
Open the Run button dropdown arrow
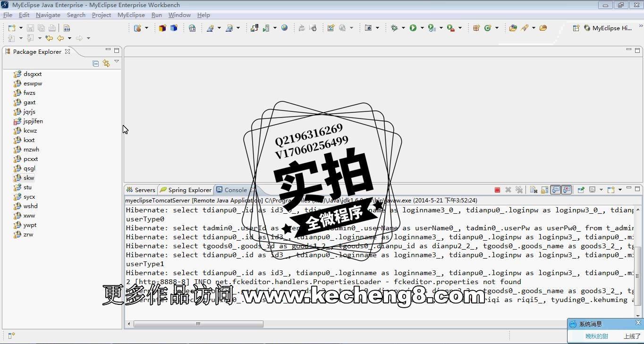tap(422, 28)
